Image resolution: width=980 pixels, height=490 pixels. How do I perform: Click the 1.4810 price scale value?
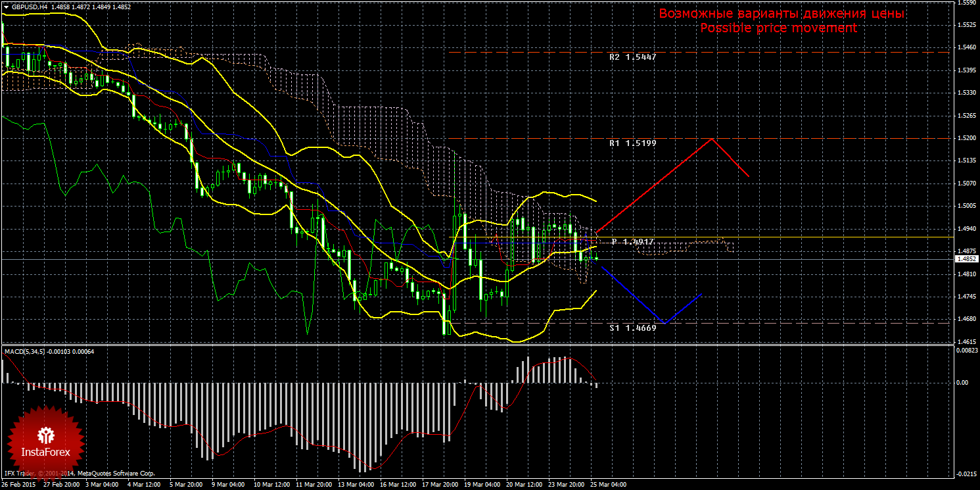click(x=966, y=274)
